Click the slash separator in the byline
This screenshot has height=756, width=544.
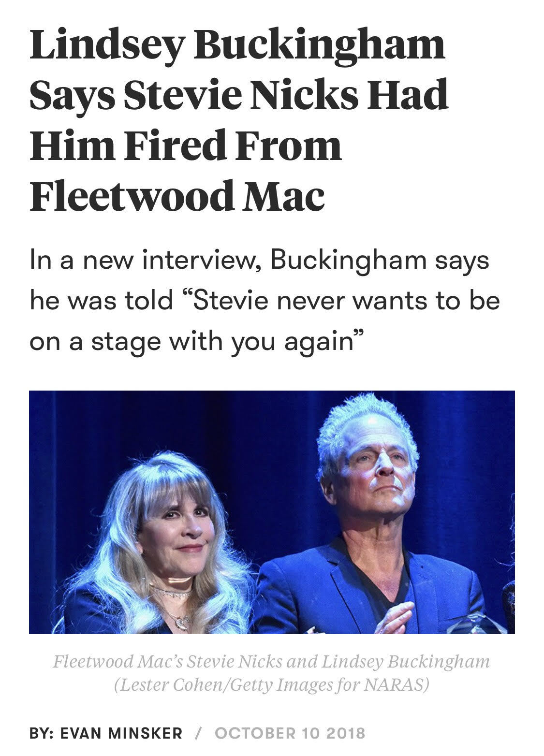point(198,733)
